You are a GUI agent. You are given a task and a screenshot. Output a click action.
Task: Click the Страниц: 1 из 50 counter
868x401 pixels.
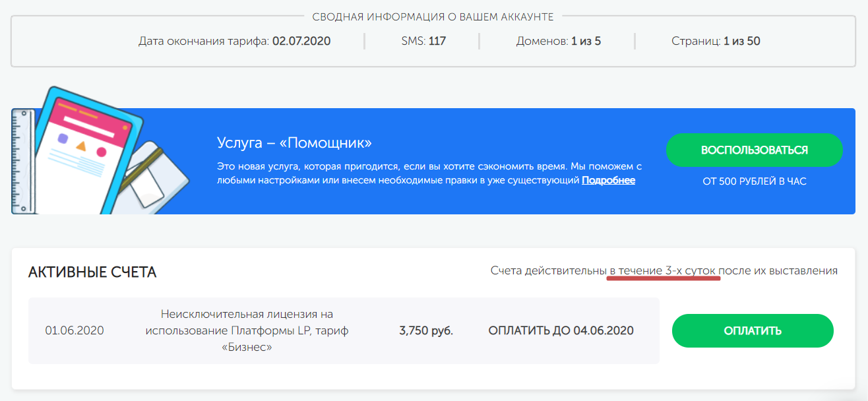click(x=716, y=41)
